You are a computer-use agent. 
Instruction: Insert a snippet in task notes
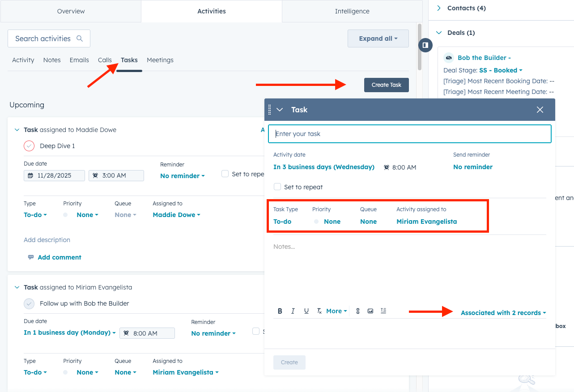pyautogui.click(x=383, y=311)
